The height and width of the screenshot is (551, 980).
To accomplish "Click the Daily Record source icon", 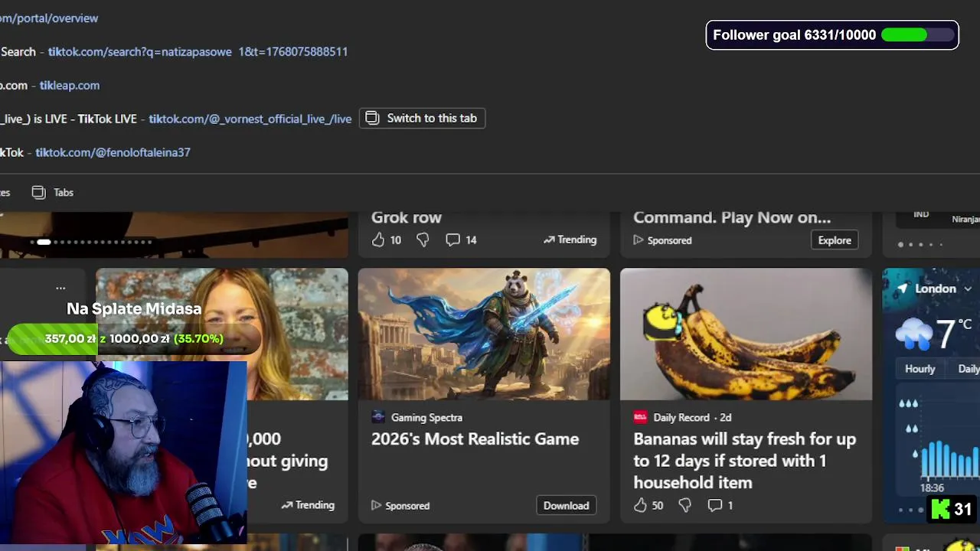I will point(640,417).
